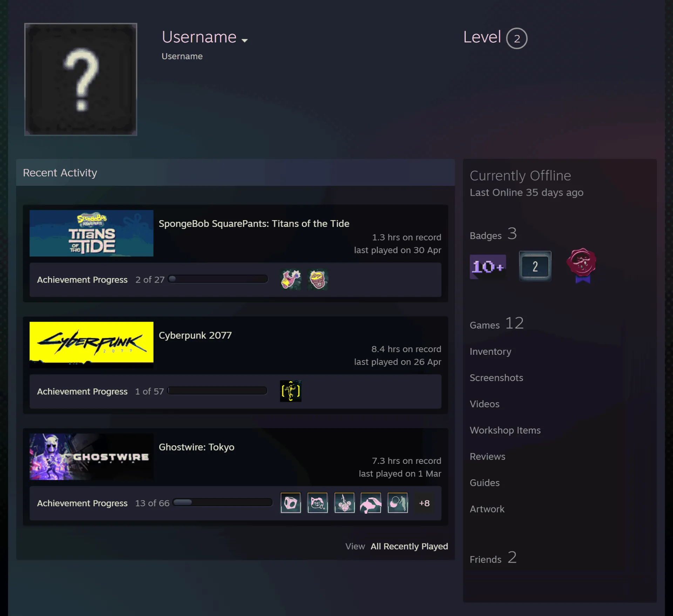The width and height of the screenshot is (673, 616).
Task: Open Artwork from the sidebar
Action: tap(487, 509)
